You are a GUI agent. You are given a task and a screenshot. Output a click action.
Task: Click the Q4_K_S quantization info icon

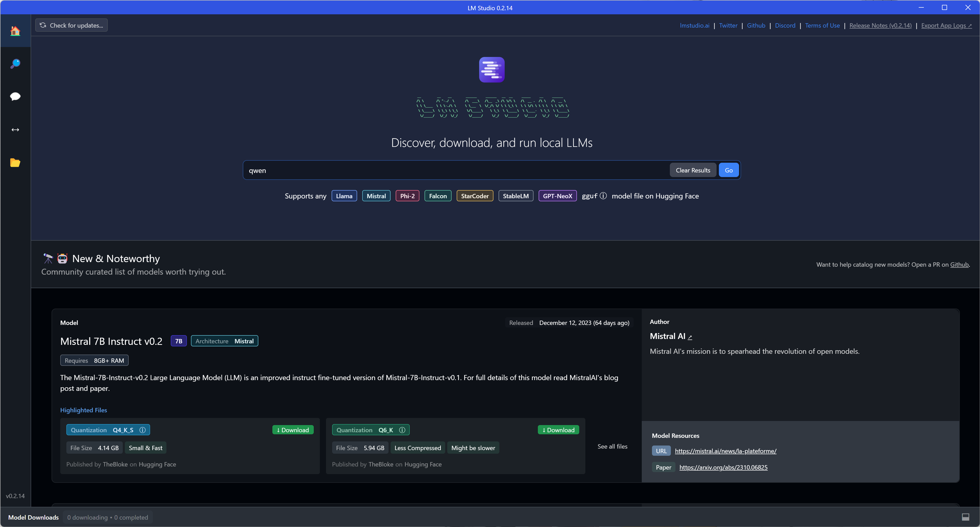142,430
